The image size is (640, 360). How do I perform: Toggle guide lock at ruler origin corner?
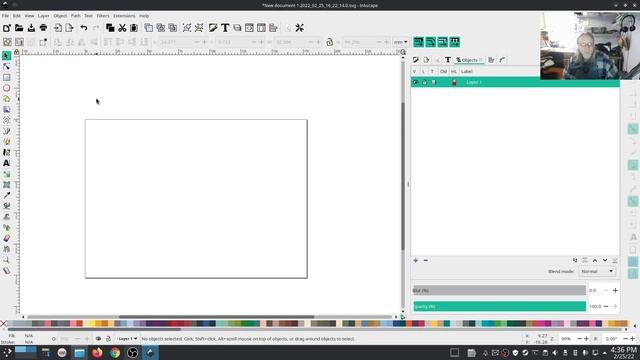pyautogui.click(x=16, y=52)
